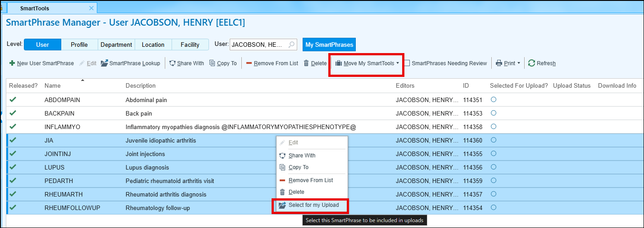Click Rheumatoid arthritis diagnosis description
The height and width of the screenshot is (228, 644).
click(x=166, y=194)
